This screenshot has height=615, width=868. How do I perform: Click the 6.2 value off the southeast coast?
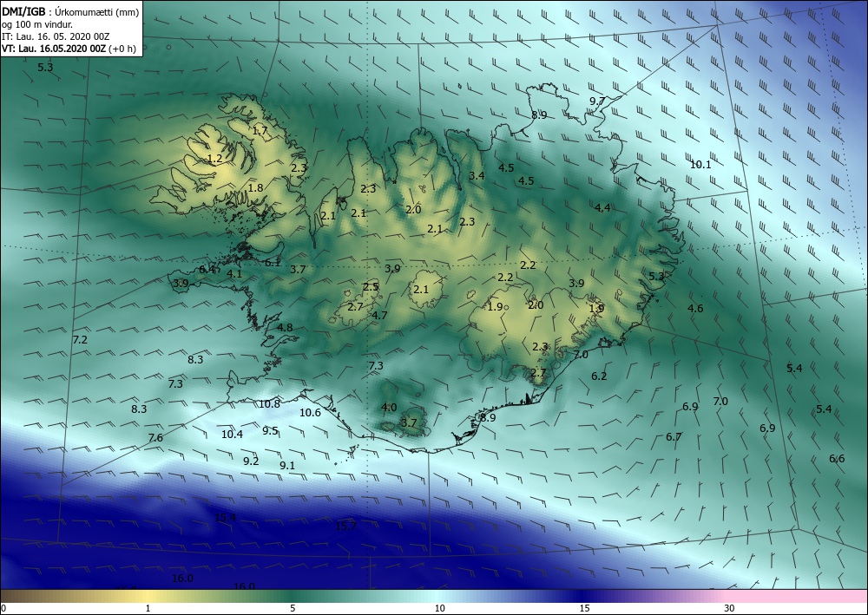[x=599, y=376]
